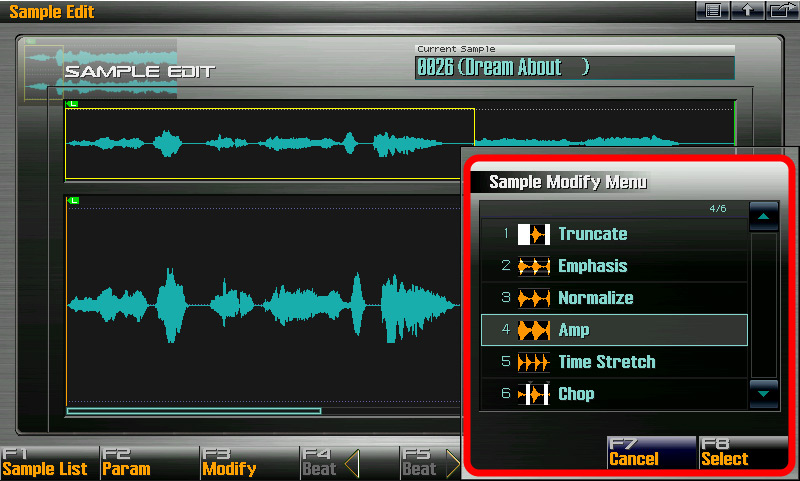800x481 pixels.
Task: Click the Truncate waveform icon
Action: (x=534, y=235)
